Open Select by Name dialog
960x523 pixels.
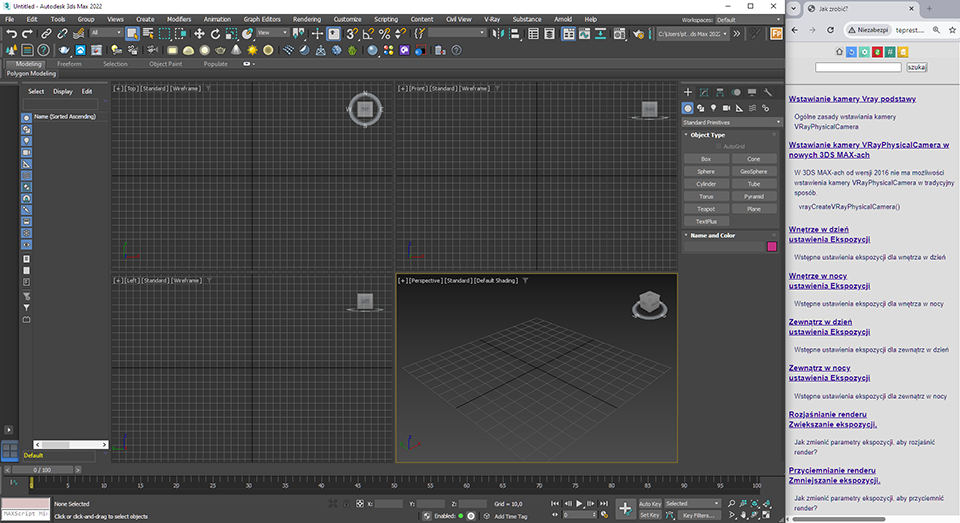(148, 34)
